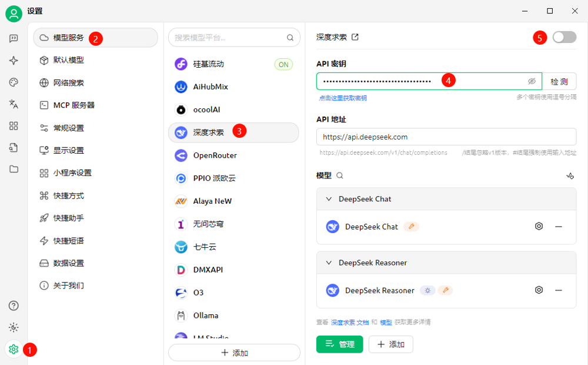Open the files folder icon in sidebar
Screen dimensions: 588x365
tap(14, 169)
